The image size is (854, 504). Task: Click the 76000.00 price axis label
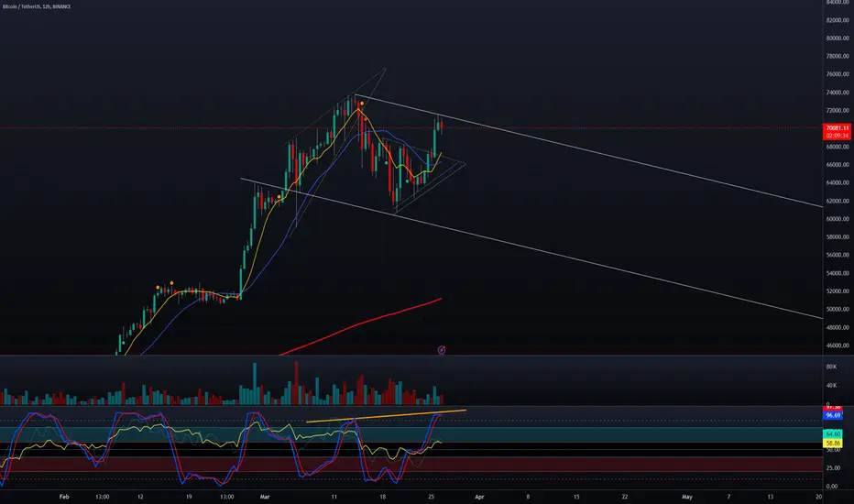[838, 74]
